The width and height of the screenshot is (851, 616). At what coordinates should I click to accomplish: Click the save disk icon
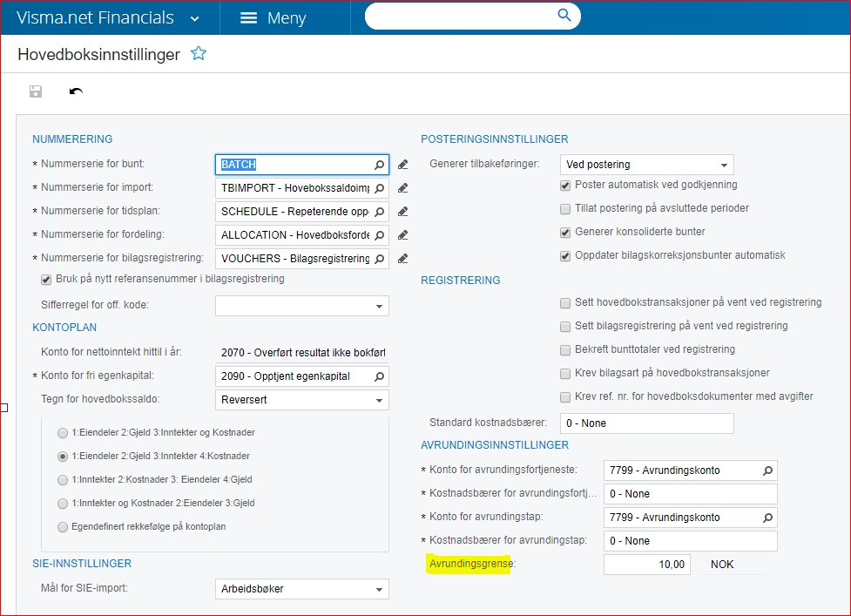pyautogui.click(x=36, y=91)
